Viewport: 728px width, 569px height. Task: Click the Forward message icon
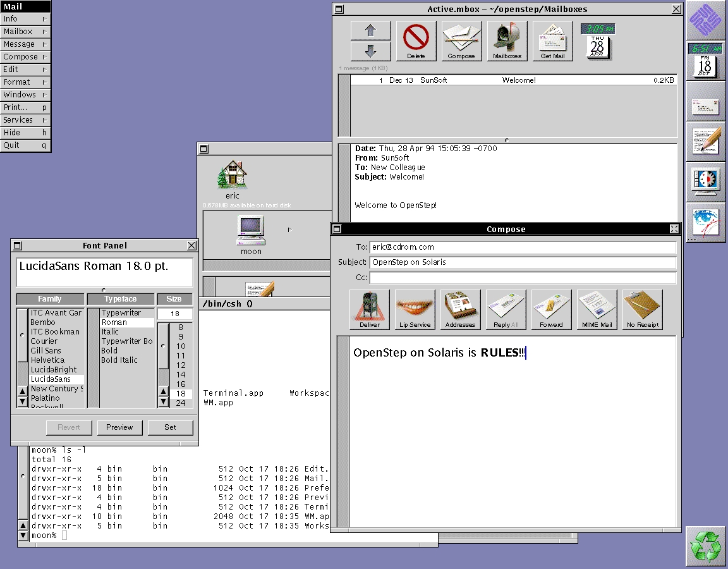click(551, 309)
